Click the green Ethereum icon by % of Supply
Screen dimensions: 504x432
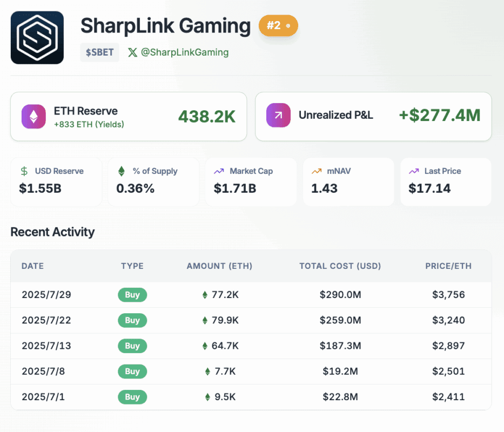click(x=121, y=171)
